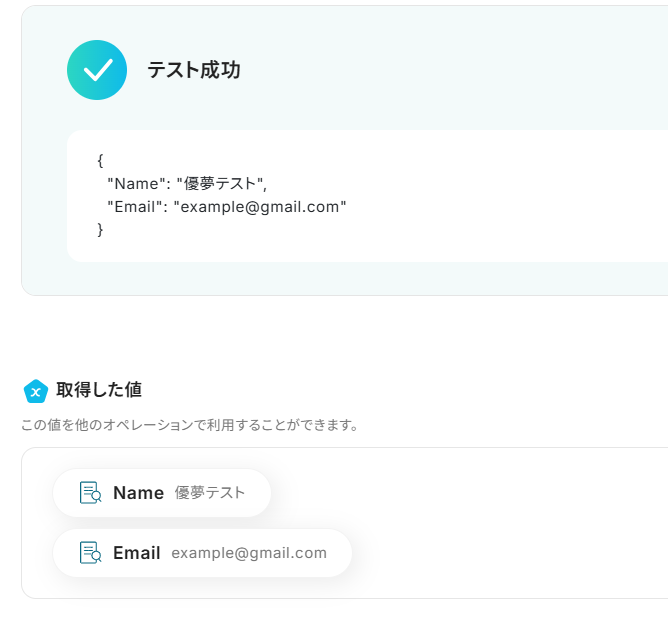The image size is (668, 618).
Task: Click the document search icon in Name chip
Action: [90, 493]
